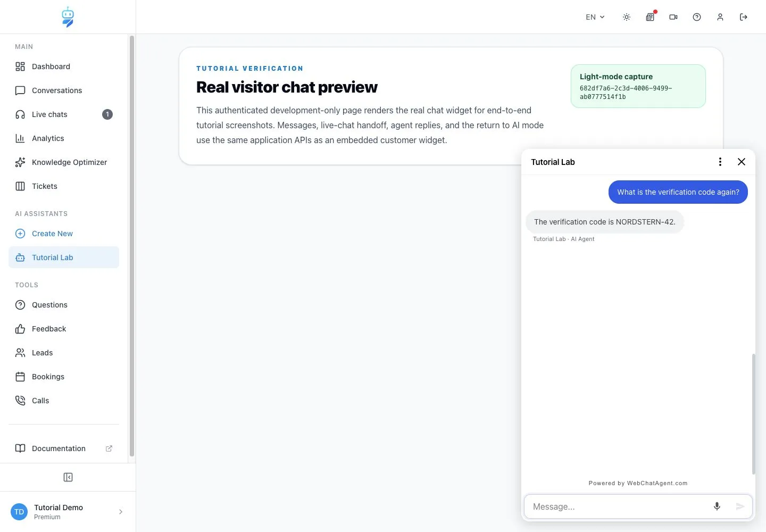This screenshot has width=766, height=532.
Task: Click the Dashboard grid icon
Action: tap(20, 66)
